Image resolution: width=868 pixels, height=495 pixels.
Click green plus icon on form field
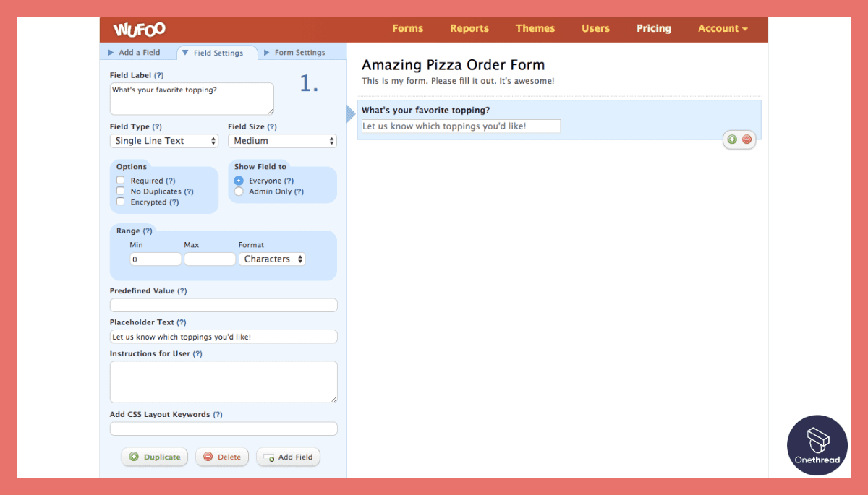point(732,139)
